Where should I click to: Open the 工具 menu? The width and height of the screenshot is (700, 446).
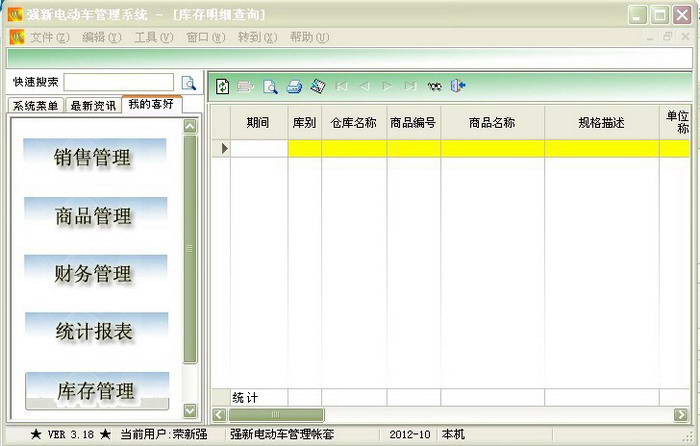(154, 38)
